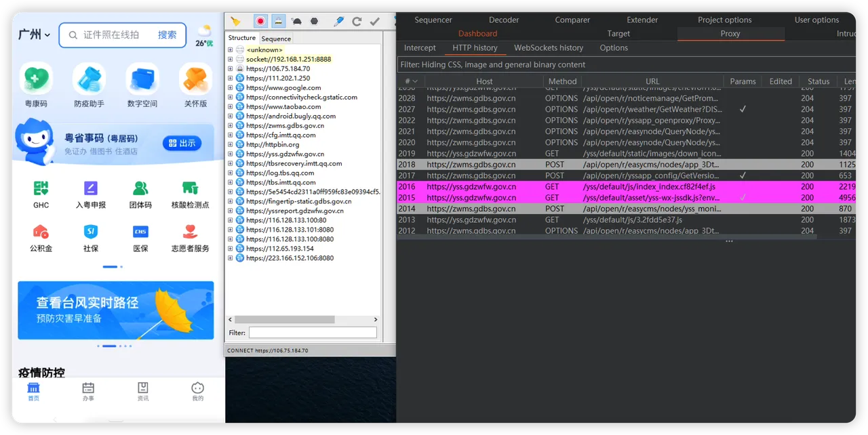Click the structure panel horizontal scrollbar
This screenshot has height=435, width=868.
point(285,320)
